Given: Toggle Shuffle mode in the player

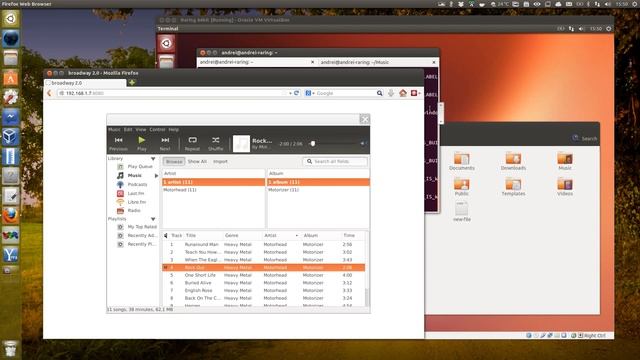Looking at the screenshot, I should point(216,143).
